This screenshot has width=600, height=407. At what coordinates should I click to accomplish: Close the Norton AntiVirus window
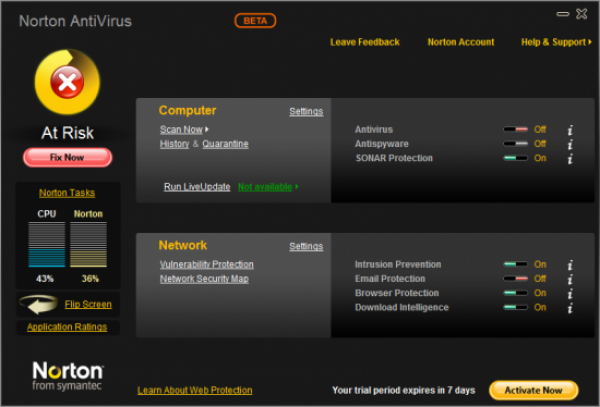click(x=582, y=14)
